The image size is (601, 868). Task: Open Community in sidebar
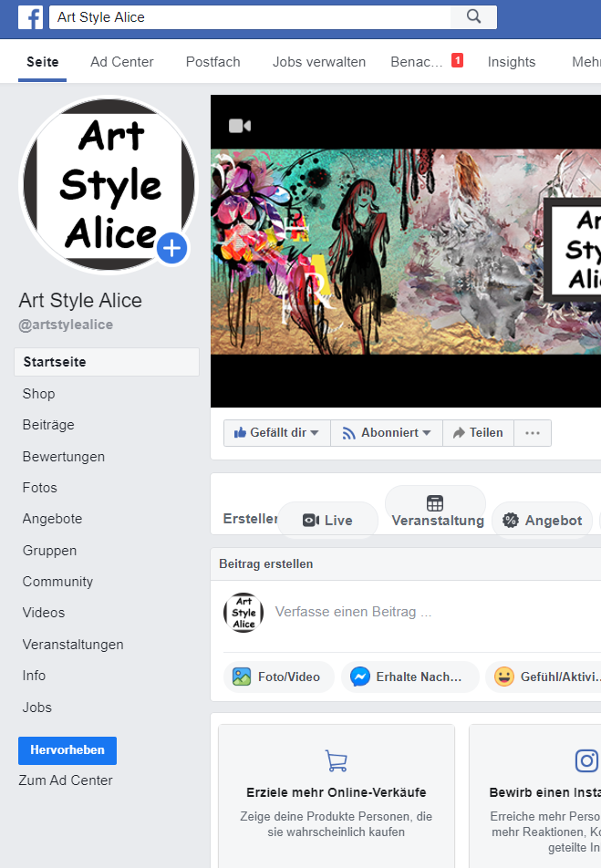point(57,582)
